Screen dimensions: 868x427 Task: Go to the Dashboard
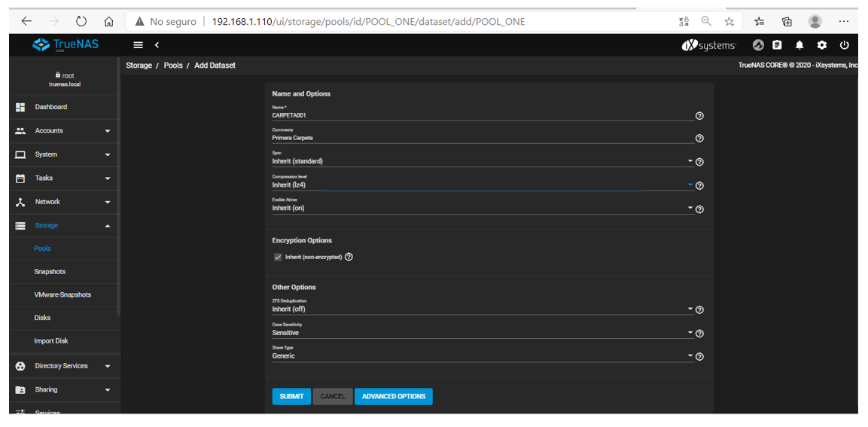point(62,107)
